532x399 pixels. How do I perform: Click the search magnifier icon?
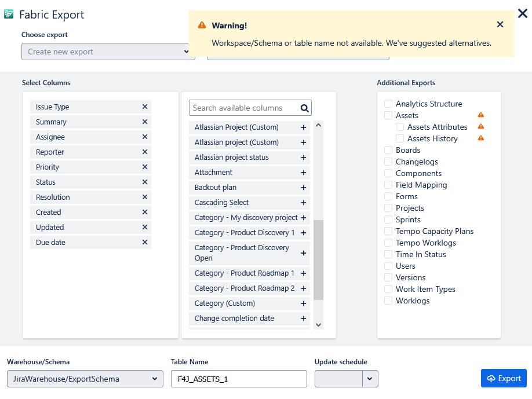coord(305,108)
